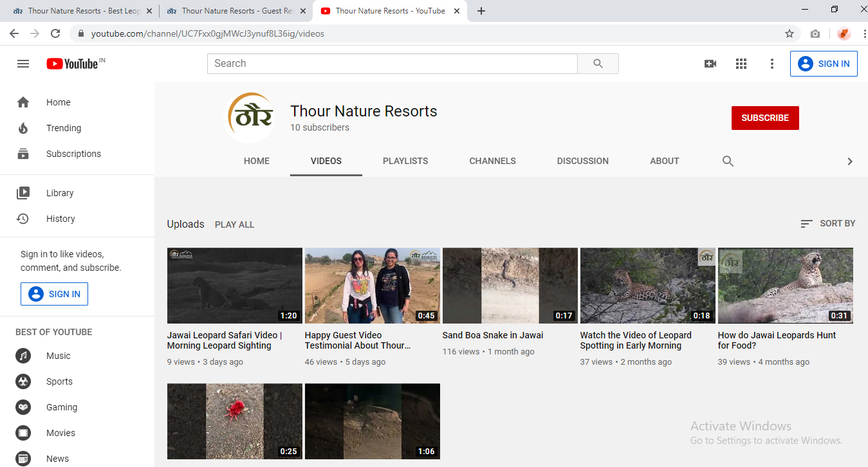
Task: Open the 0:45 two guests thumbnail
Action: 373,286
